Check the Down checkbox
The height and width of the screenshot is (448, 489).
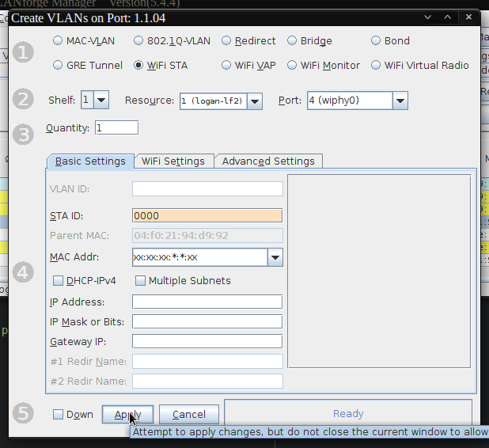click(59, 415)
